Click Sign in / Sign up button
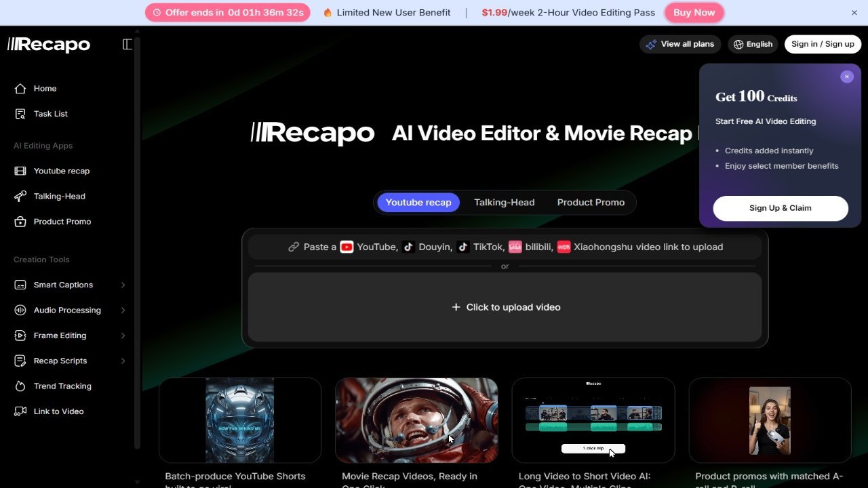 [x=823, y=44]
